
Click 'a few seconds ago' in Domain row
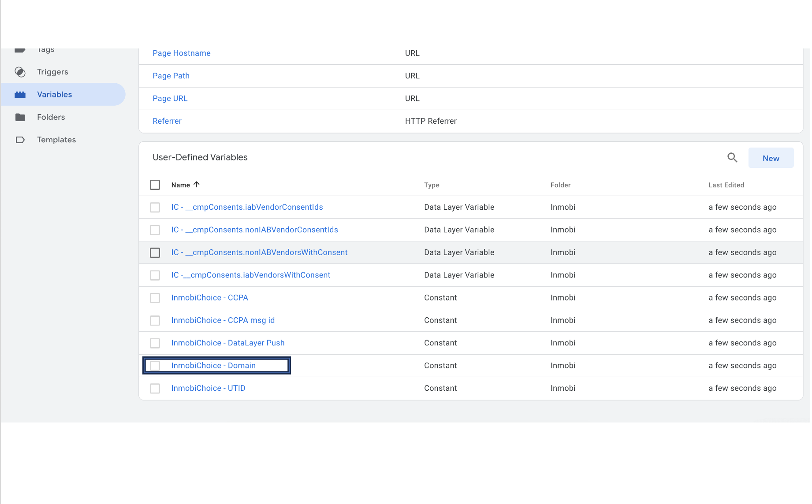point(742,365)
